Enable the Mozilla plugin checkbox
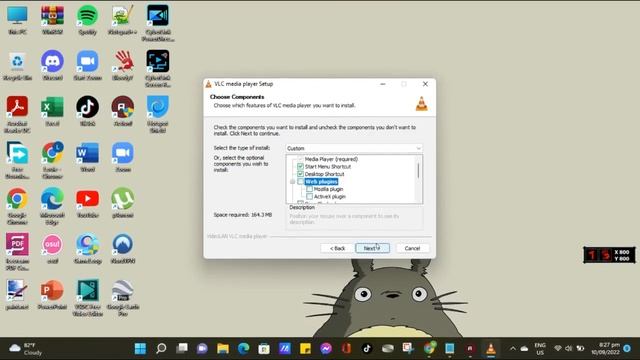This screenshot has width=640, height=360. (309, 189)
